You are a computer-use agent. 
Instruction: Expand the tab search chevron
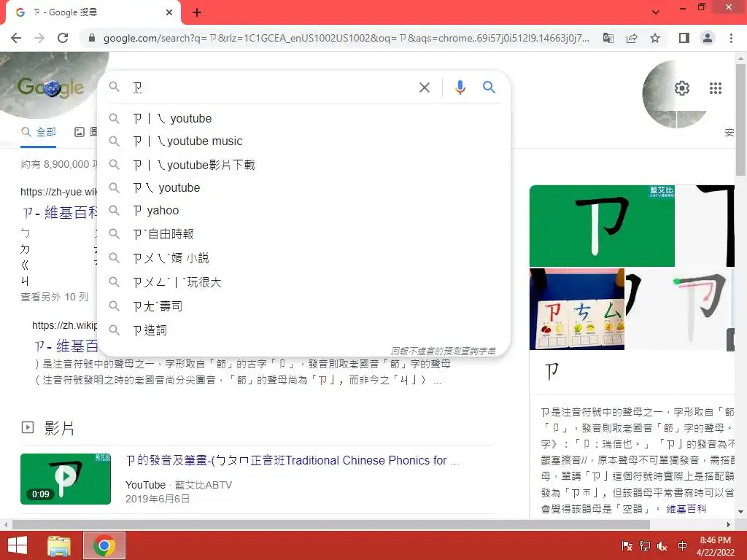656,12
